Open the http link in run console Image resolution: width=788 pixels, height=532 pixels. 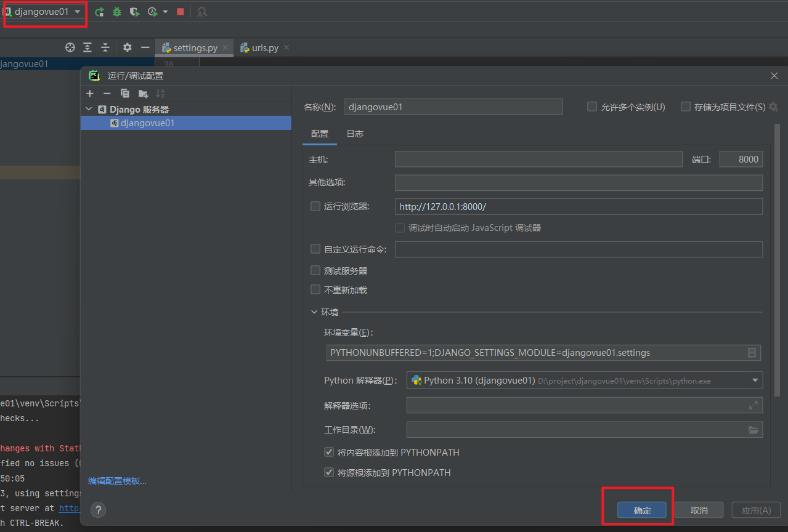(x=69, y=509)
